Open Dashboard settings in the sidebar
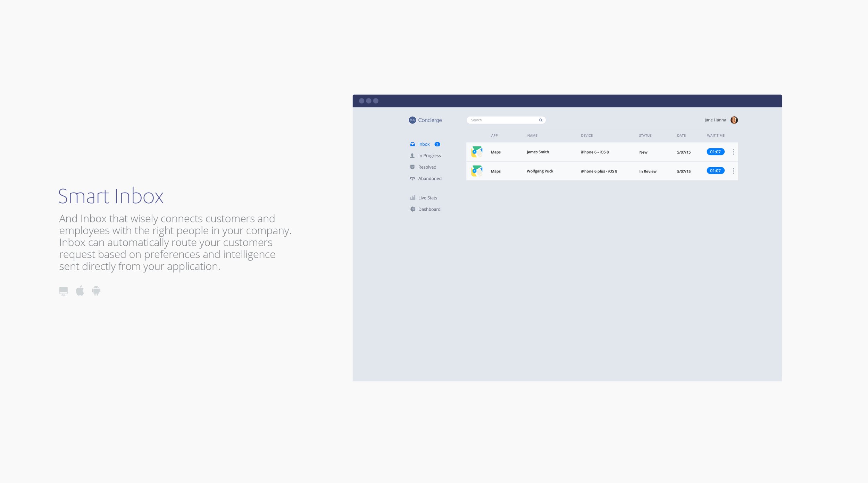Image resolution: width=868 pixels, height=483 pixels. click(429, 209)
